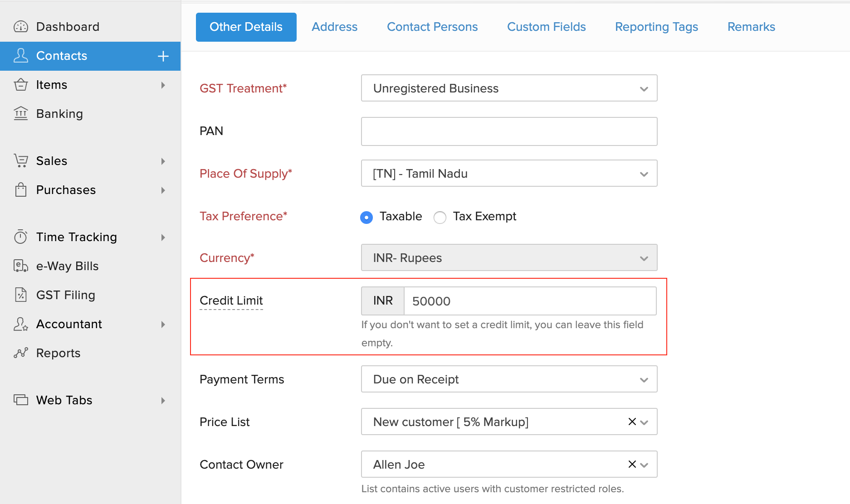Open Banking from the sidebar
Viewport: 850px width, 504px height.
(x=59, y=113)
